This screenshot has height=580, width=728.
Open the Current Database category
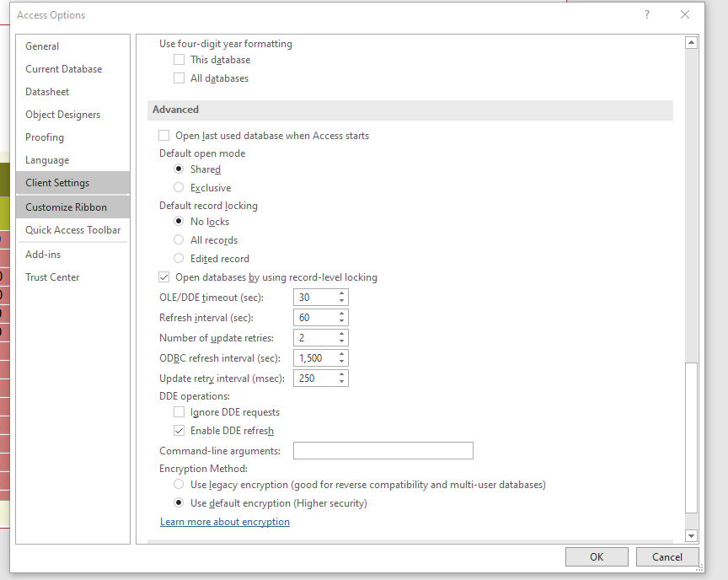coord(73,69)
